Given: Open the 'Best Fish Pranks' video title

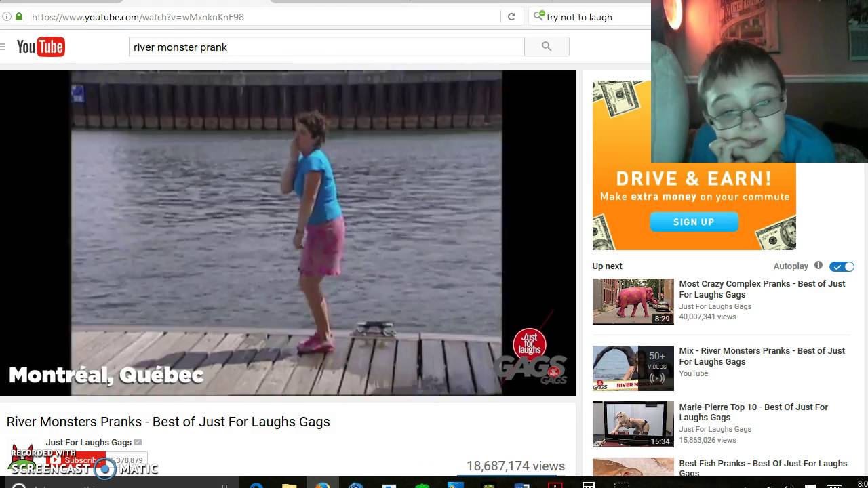Looking at the screenshot, I should tap(763, 468).
